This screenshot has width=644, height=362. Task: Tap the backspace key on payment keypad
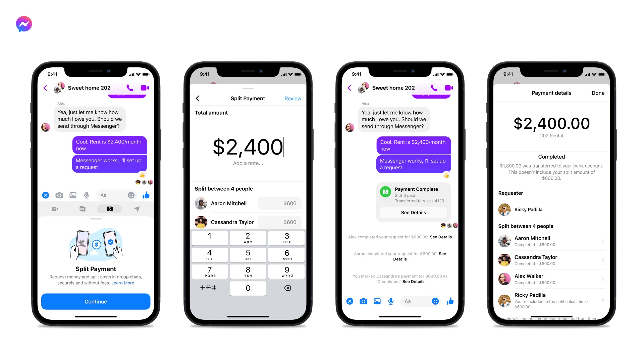287,288
